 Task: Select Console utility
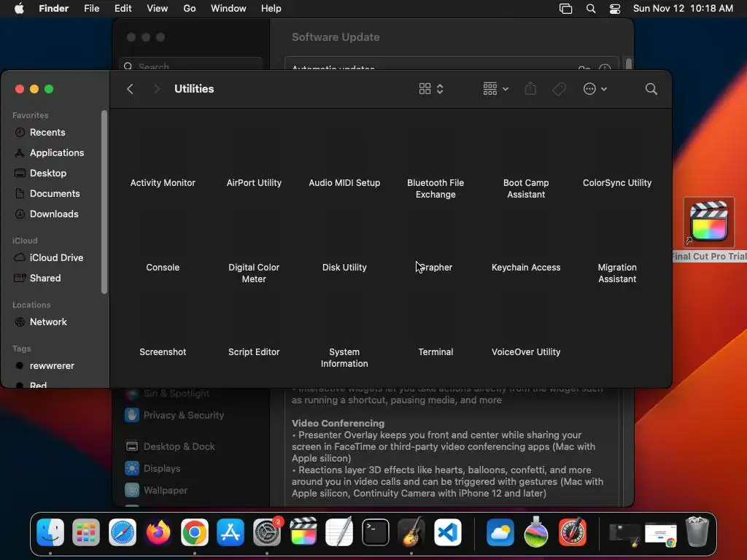click(x=163, y=268)
